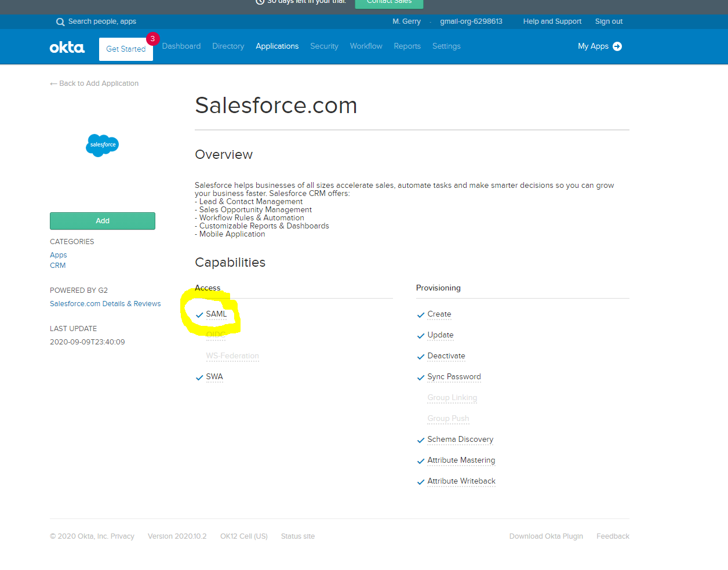This screenshot has width=728, height=570.
Task: Switch to the Security section
Action: (324, 46)
